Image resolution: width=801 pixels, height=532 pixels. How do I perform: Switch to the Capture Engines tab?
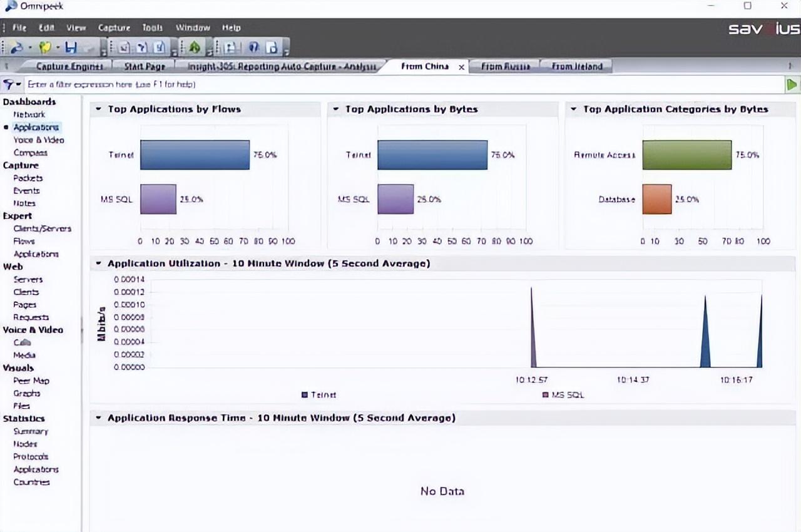click(x=69, y=66)
